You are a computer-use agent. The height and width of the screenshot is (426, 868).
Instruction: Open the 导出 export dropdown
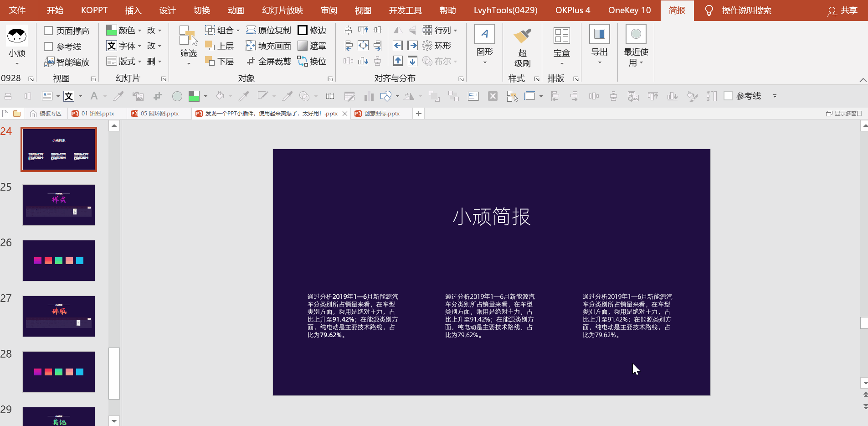pyautogui.click(x=599, y=62)
